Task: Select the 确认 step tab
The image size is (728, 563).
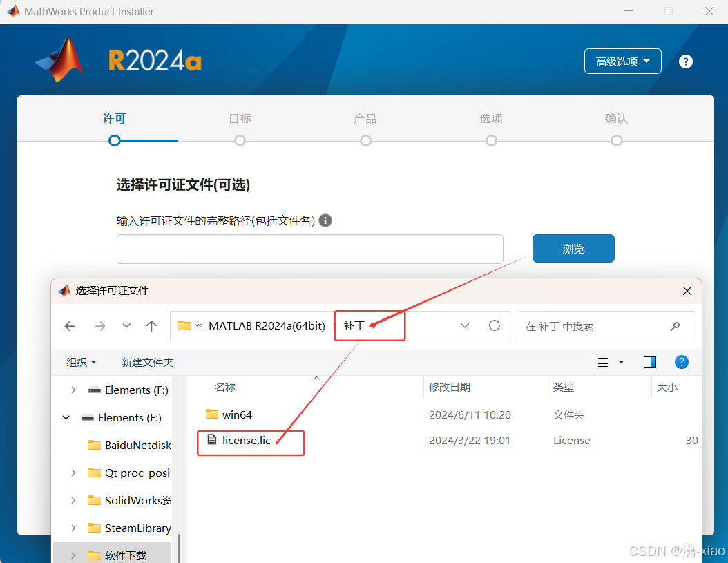Action: 617,118
